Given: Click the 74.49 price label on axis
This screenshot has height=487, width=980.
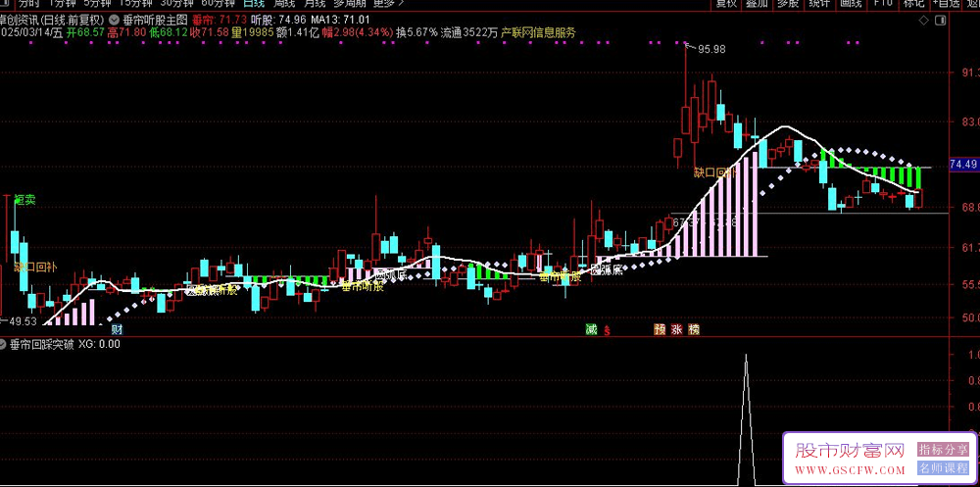Looking at the screenshot, I should pyautogui.click(x=963, y=165).
